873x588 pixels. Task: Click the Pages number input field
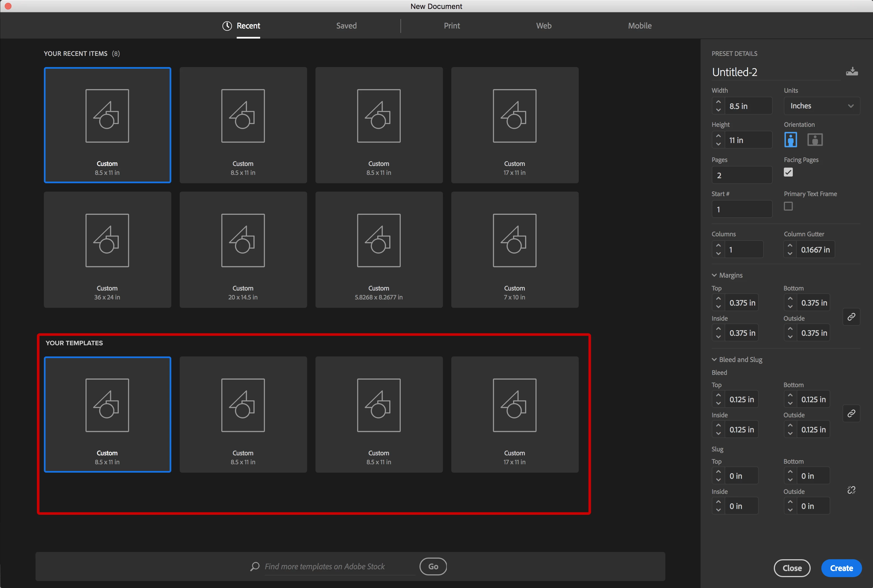click(x=742, y=175)
